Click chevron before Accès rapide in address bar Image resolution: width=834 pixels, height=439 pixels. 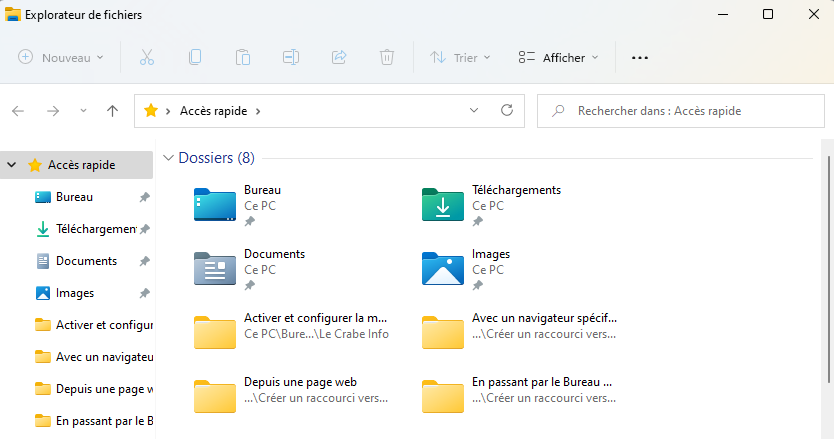(168, 111)
